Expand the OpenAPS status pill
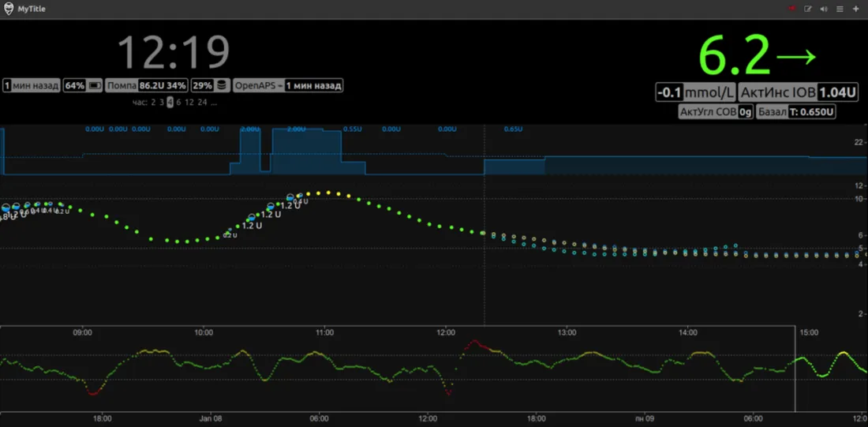868x427 pixels. (288, 86)
